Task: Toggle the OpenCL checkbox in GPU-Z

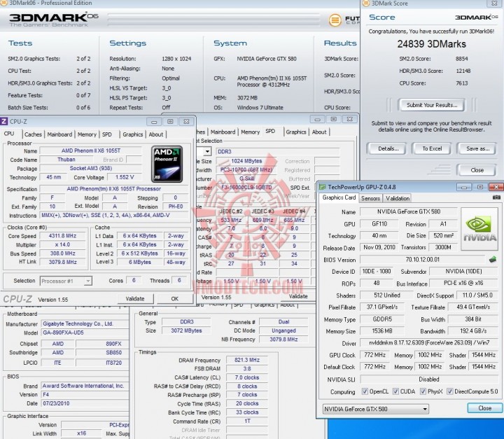Action: click(x=365, y=391)
